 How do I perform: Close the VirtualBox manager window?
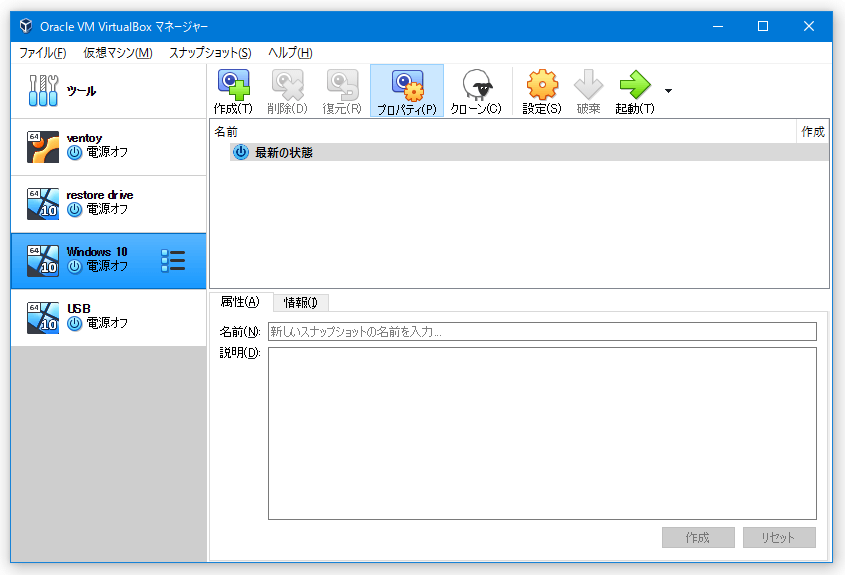pyautogui.click(x=808, y=26)
